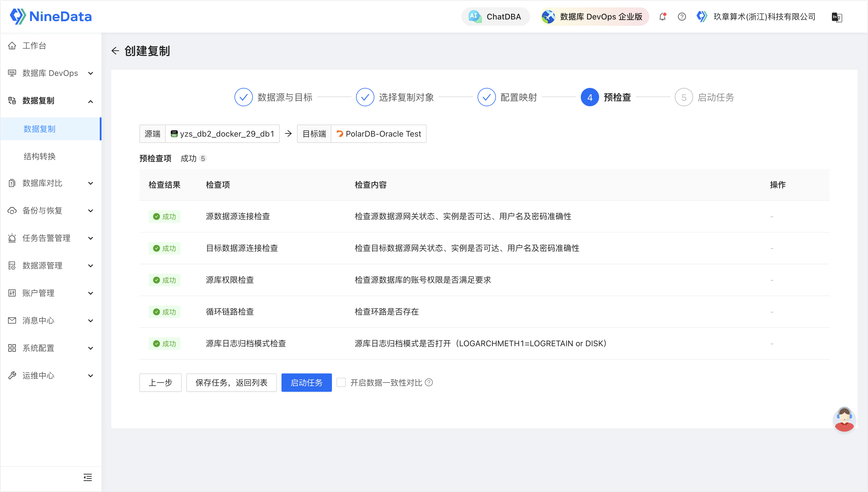Open the ChatDBA AI assistant
This screenshot has height=492, width=868.
point(495,17)
